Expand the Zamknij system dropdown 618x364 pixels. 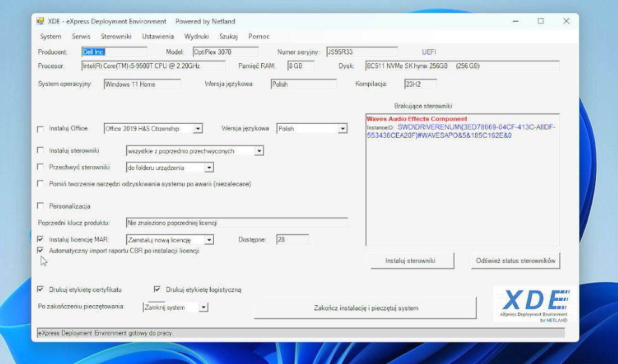(203, 308)
